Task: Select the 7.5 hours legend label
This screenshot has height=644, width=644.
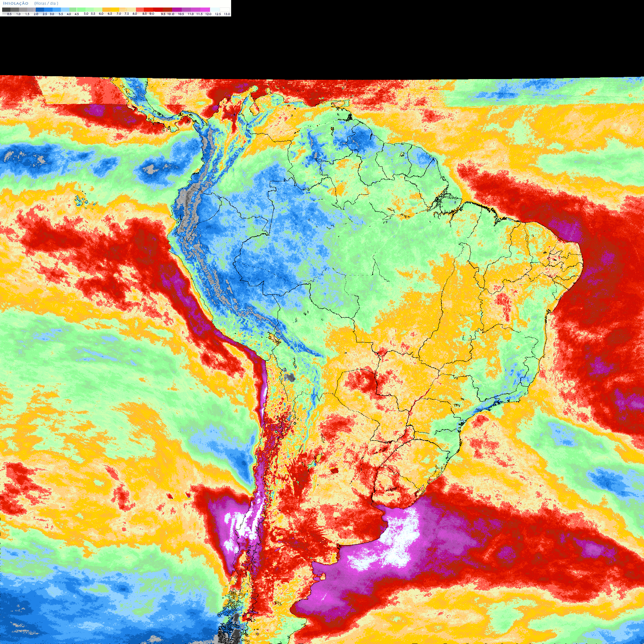Action: (x=127, y=14)
